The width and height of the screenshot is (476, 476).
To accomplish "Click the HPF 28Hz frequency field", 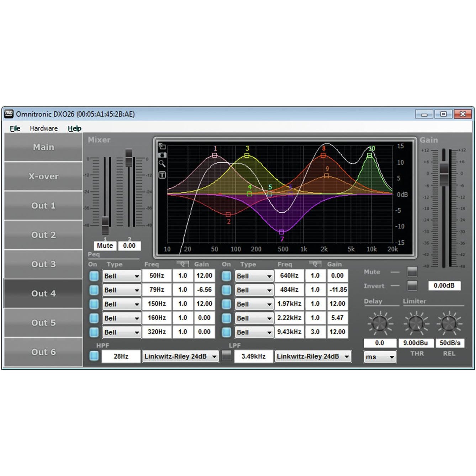I will tap(121, 356).
